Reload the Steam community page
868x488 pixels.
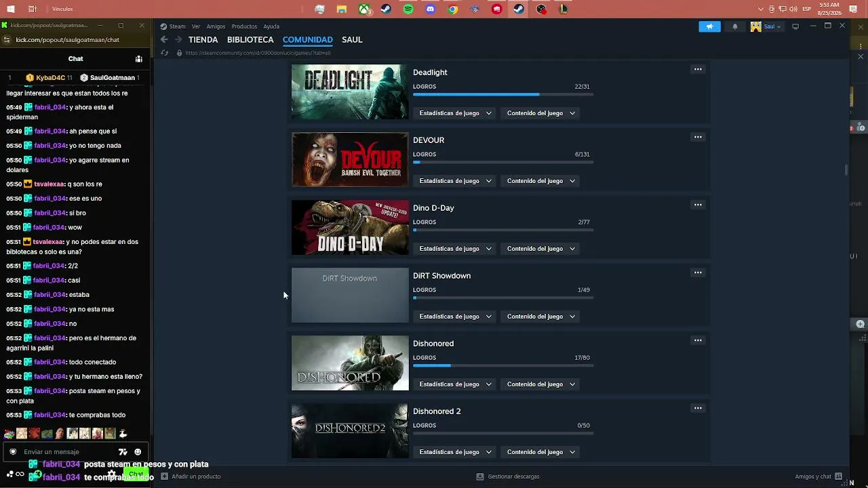(x=164, y=53)
